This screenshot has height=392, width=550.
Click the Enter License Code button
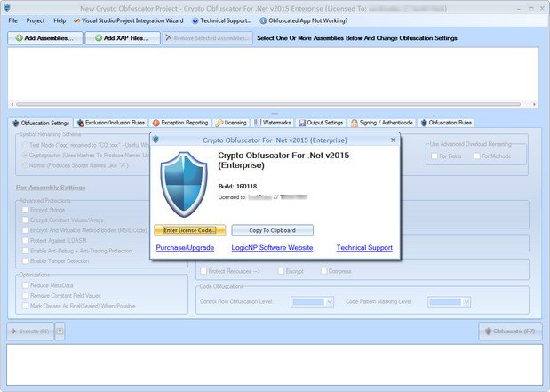click(x=190, y=230)
